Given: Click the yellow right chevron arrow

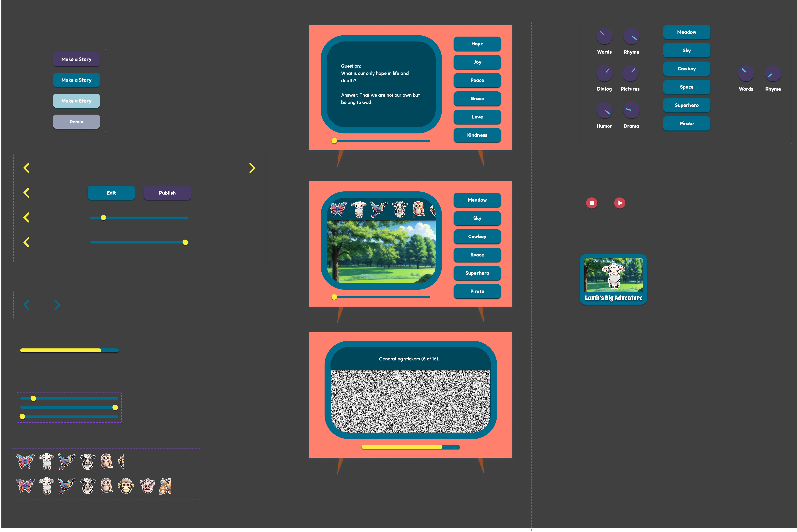Looking at the screenshot, I should coord(252,168).
